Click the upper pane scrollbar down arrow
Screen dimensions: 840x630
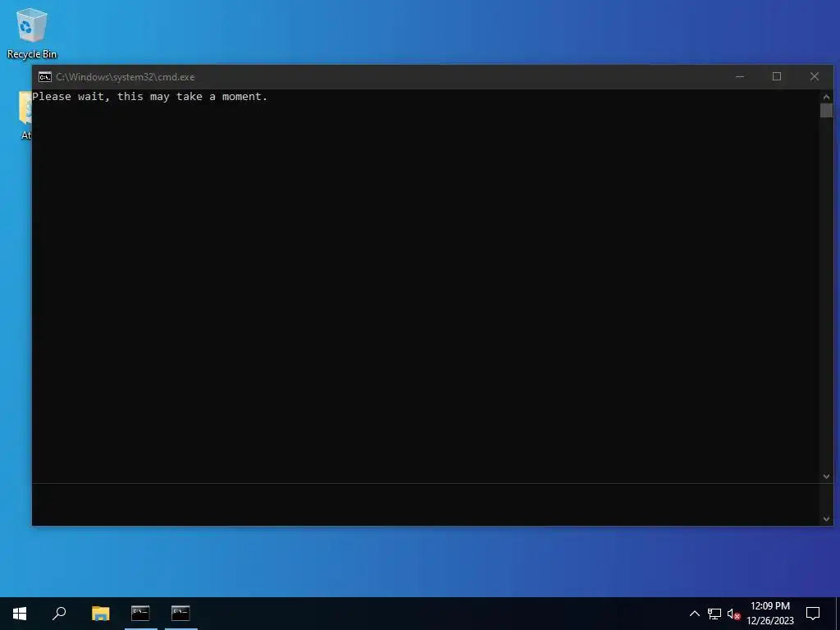pyautogui.click(x=826, y=477)
